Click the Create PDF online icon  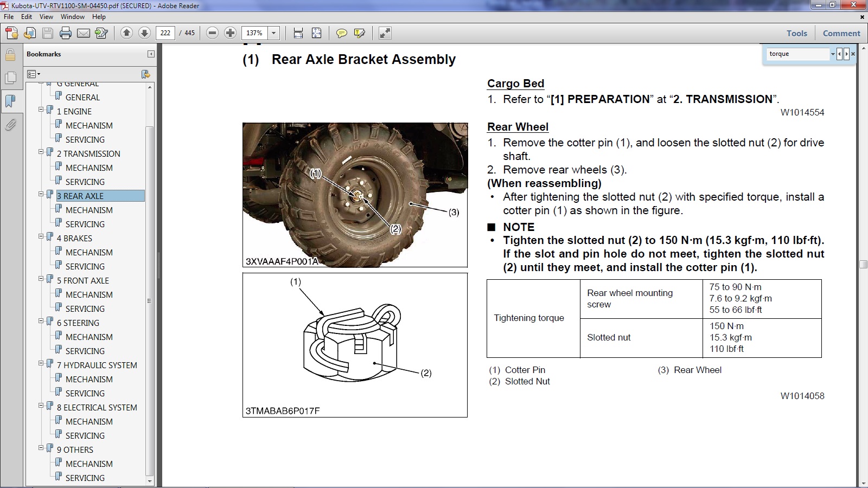[x=11, y=33]
